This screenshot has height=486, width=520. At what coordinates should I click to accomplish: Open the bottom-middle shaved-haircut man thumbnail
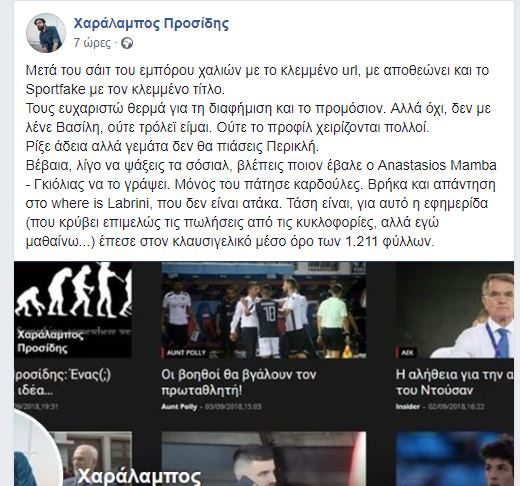264,459
